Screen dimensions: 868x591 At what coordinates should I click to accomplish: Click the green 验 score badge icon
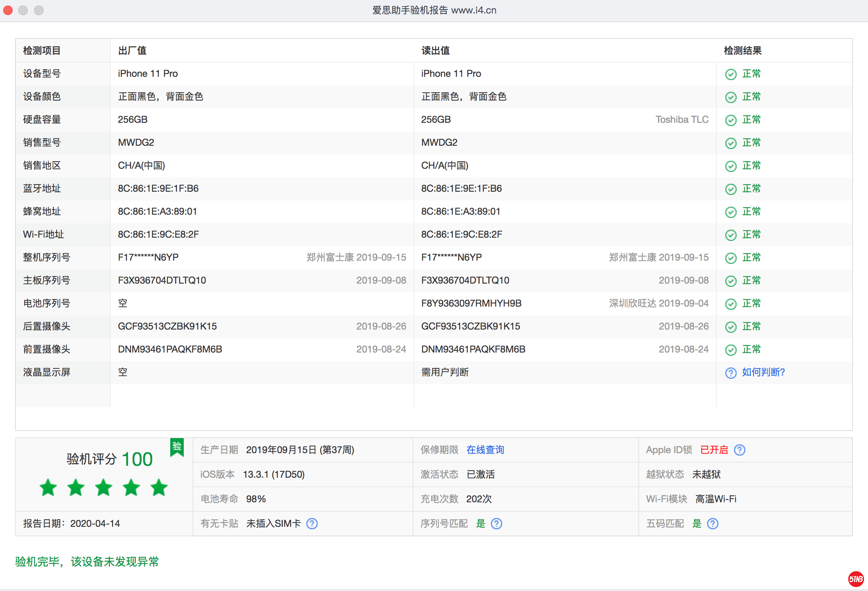[x=177, y=448]
